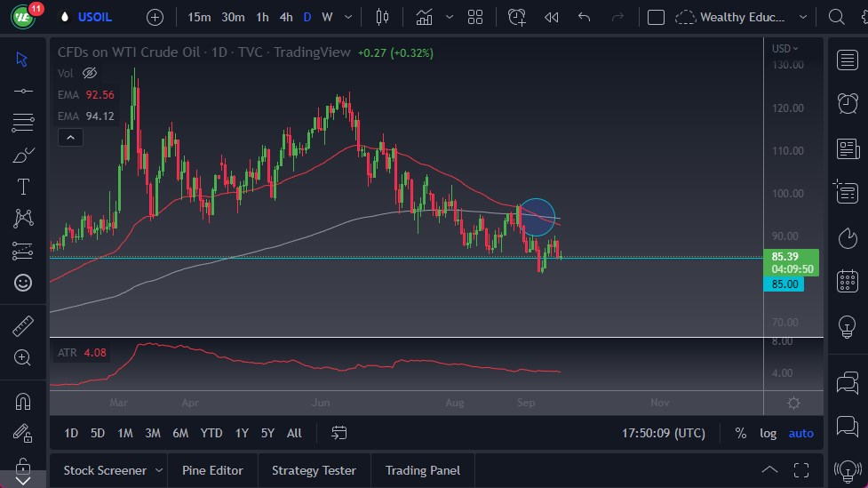The height and width of the screenshot is (488, 868).
Task: Collapse the indicator legend chevron
Action: (69, 137)
